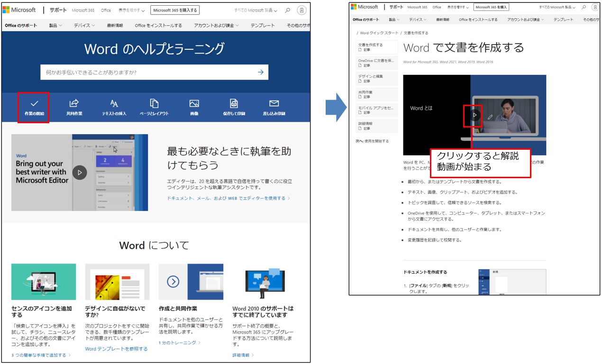Screen dimensions: 602x364
Task: Click 差し込み印刷 envelope icon
Action: (274, 103)
